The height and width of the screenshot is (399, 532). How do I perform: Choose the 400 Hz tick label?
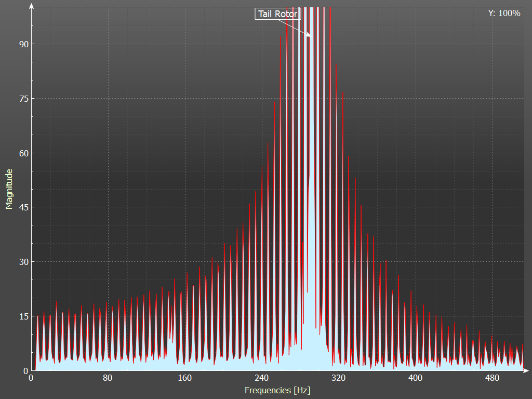(x=415, y=378)
